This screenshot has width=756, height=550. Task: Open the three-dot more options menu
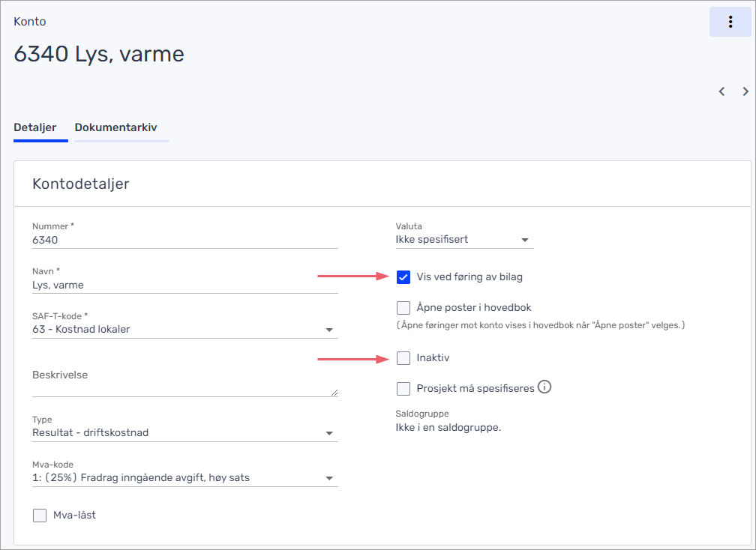(x=730, y=22)
